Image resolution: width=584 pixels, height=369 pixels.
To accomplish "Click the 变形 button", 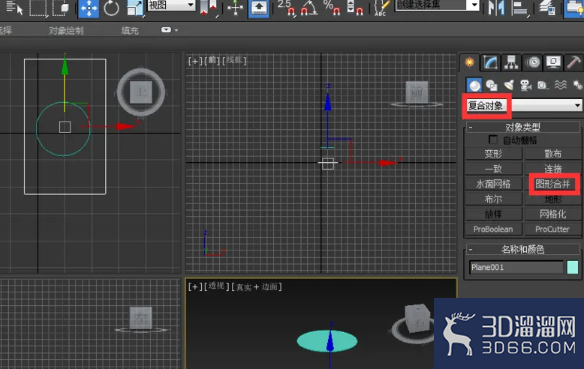I will coord(493,153).
